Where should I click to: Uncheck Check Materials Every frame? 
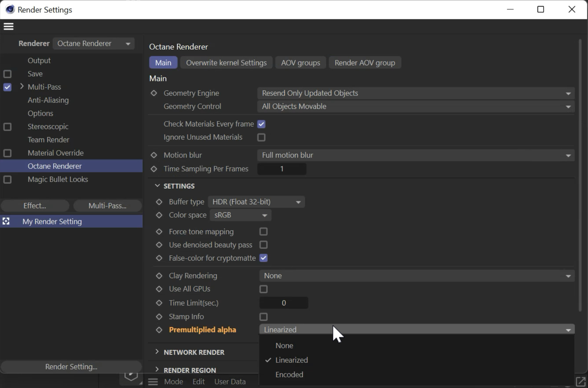[261, 124]
